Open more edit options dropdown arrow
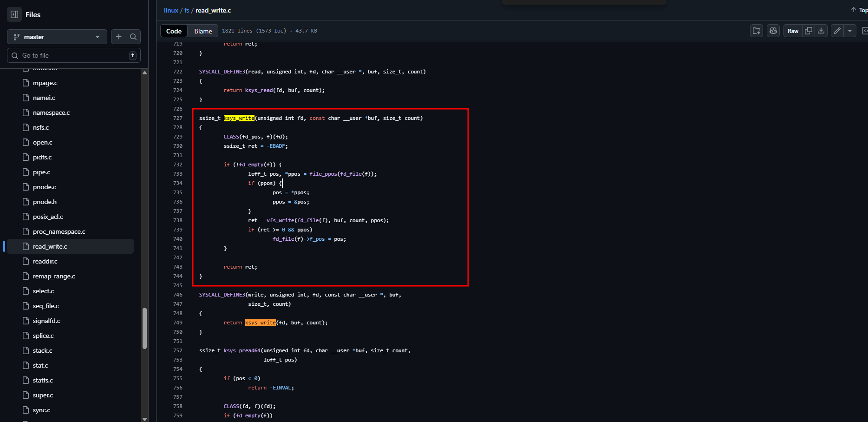Image resolution: width=868 pixels, height=422 pixels. tap(850, 31)
